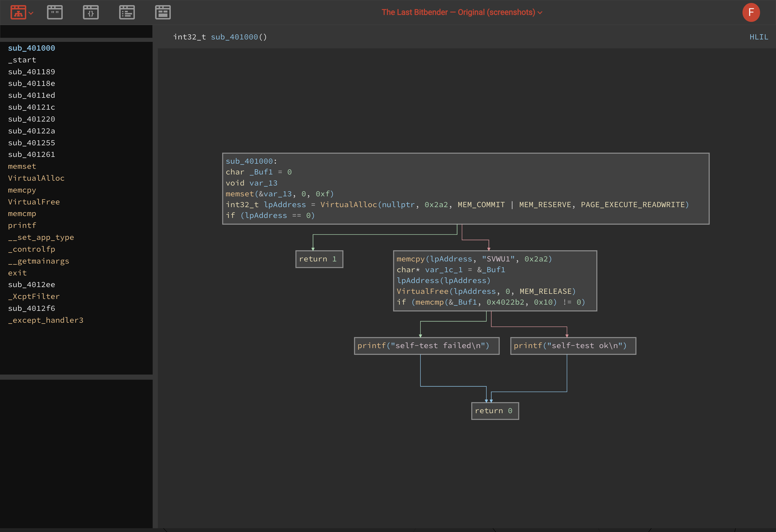776x532 pixels.
Task: Select __getmainargs in function list
Action: (x=39, y=261)
